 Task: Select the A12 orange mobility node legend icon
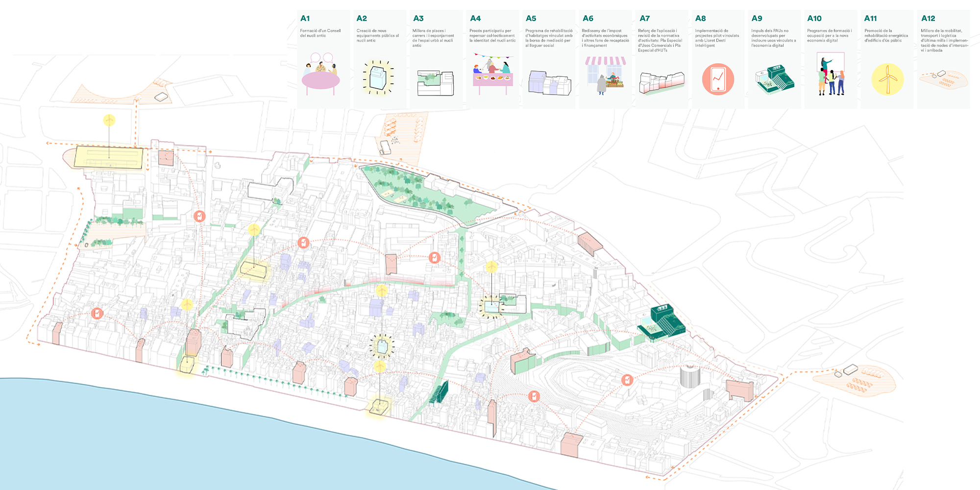943,79
